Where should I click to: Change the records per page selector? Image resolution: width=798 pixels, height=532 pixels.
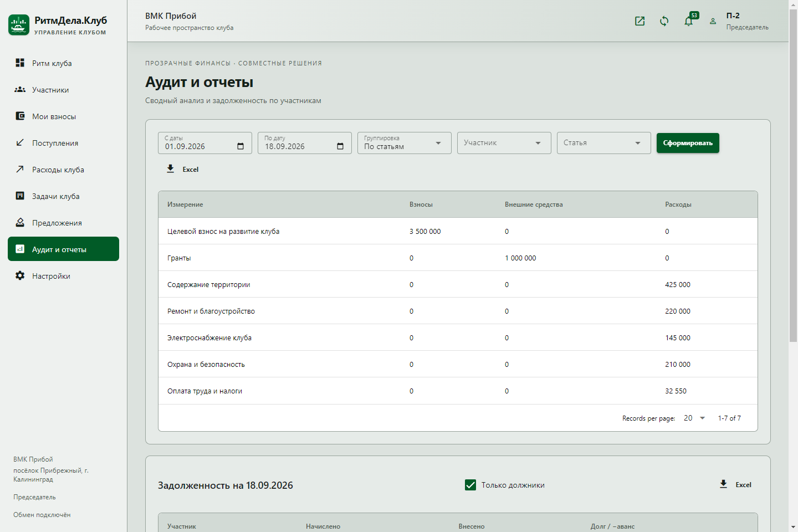pyautogui.click(x=694, y=418)
